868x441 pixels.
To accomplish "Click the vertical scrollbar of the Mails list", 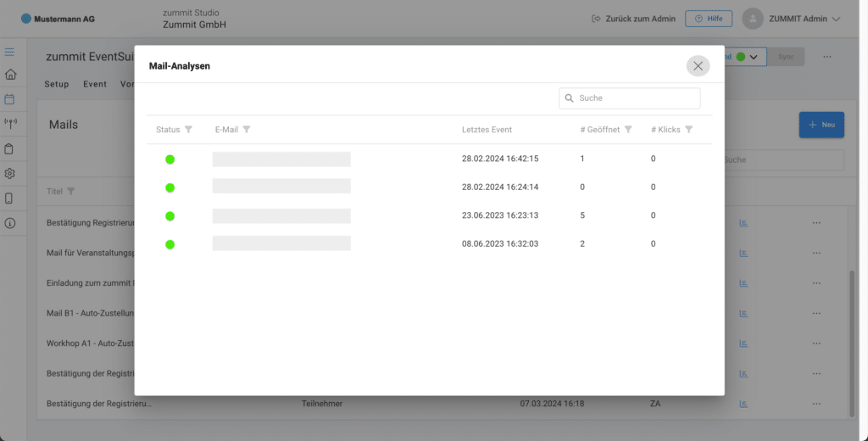I will pyautogui.click(x=853, y=339).
